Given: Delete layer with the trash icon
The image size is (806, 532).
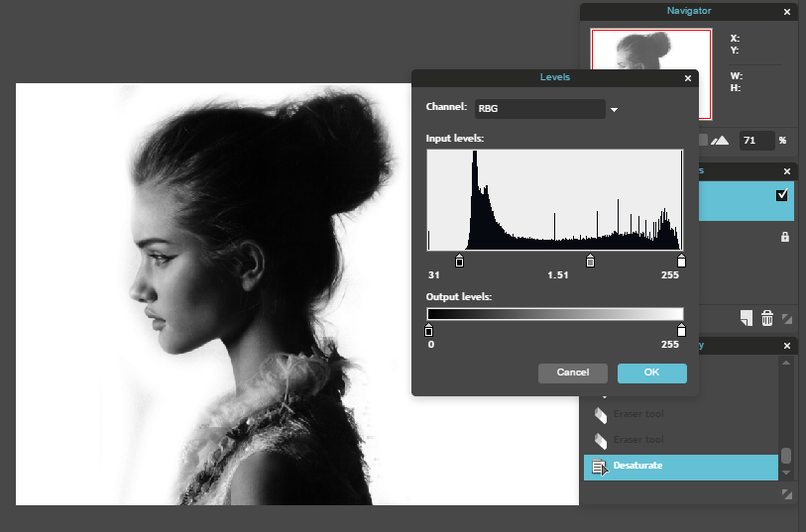Looking at the screenshot, I should pyautogui.click(x=767, y=318).
